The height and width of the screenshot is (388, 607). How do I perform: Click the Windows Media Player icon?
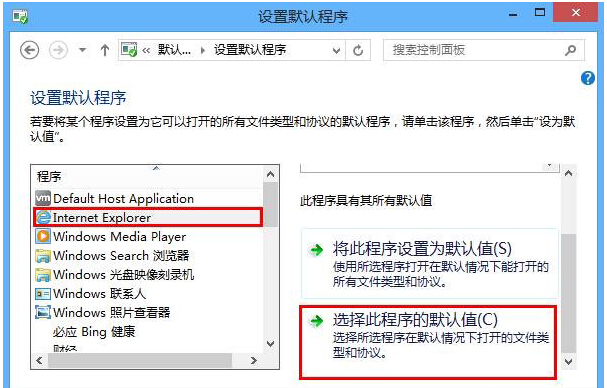43,236
